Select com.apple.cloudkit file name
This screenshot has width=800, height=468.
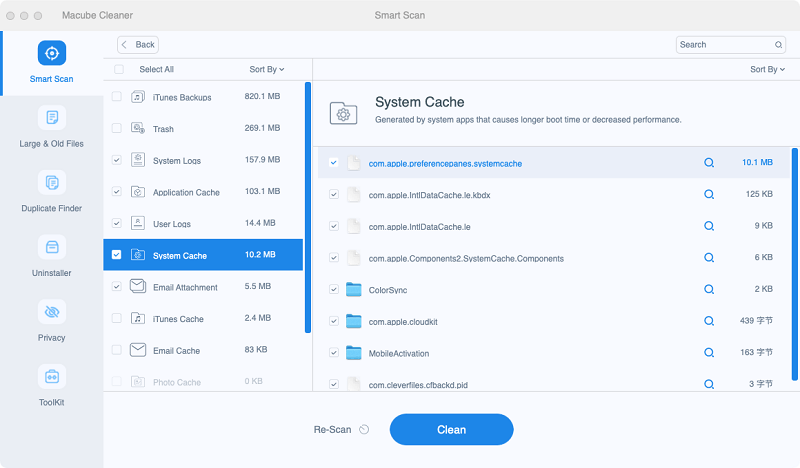point(403,322)
